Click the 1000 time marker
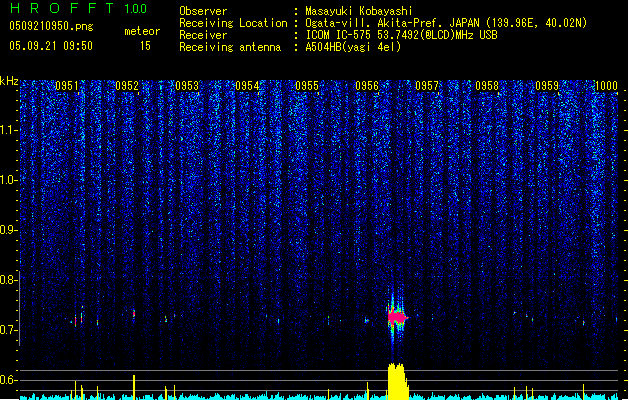Screen dimensions: 629x400 click(606, 86)
